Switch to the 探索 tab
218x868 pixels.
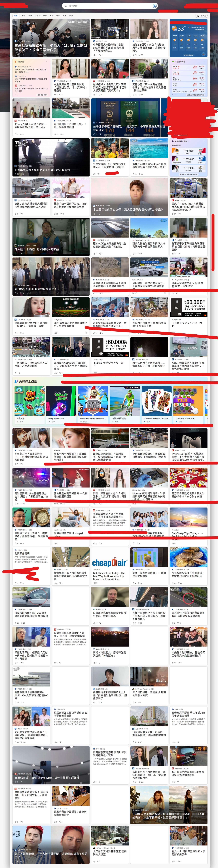click(16, 15)
